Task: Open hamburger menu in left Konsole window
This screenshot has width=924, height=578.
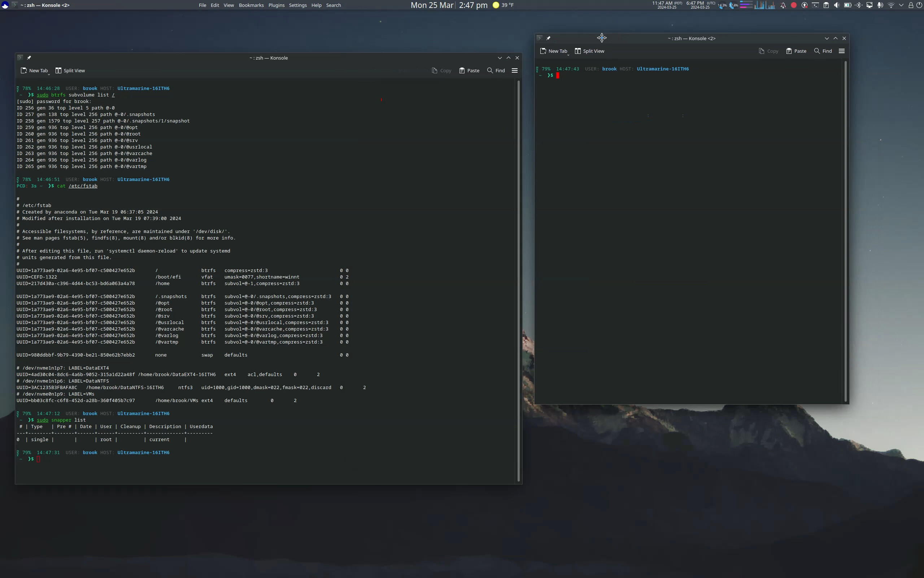Action: [x=515, y=70]
